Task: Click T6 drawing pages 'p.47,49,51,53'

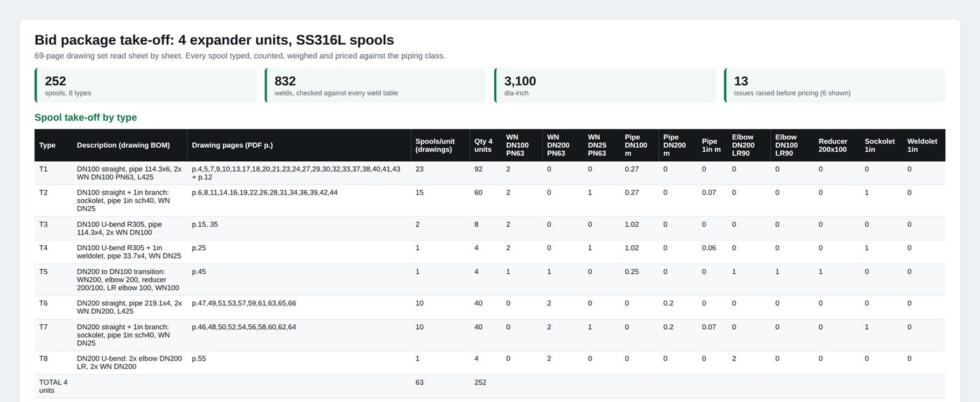Action: click(x=244, y=303)
